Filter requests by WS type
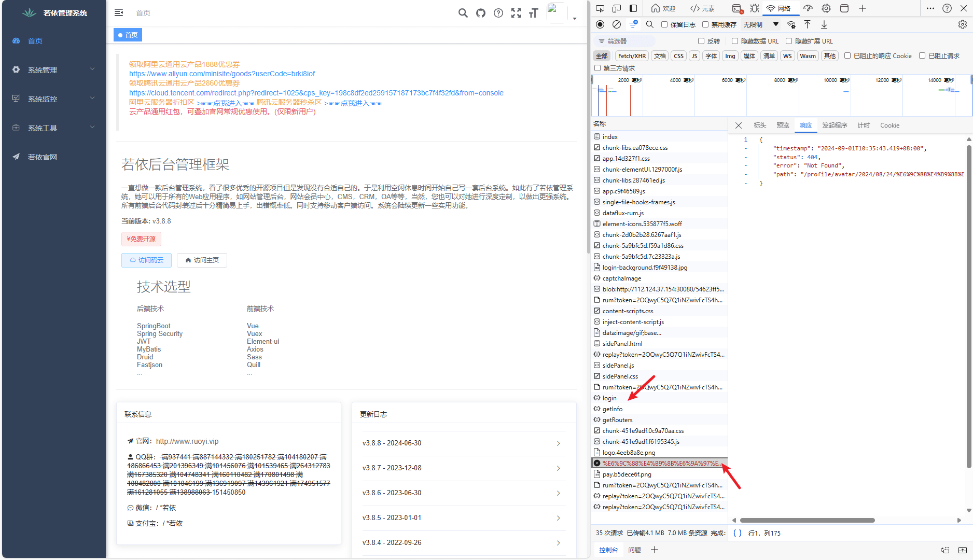 click(787, 56)
